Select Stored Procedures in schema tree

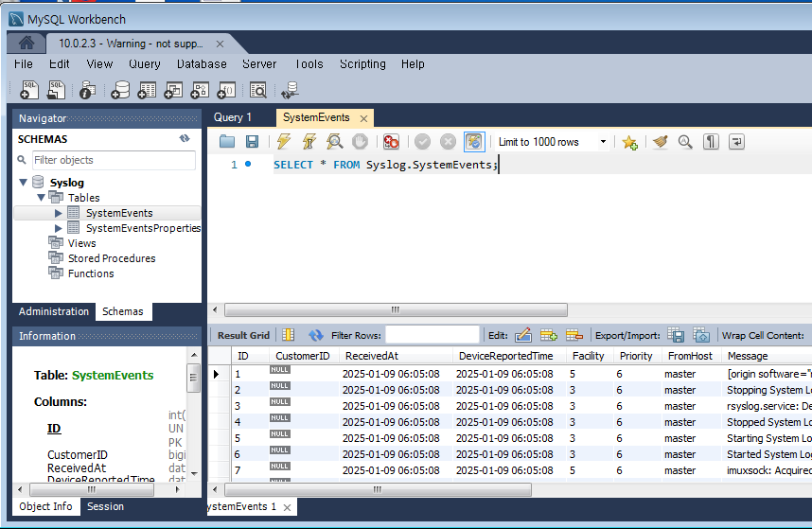click(x=112, y=257)
